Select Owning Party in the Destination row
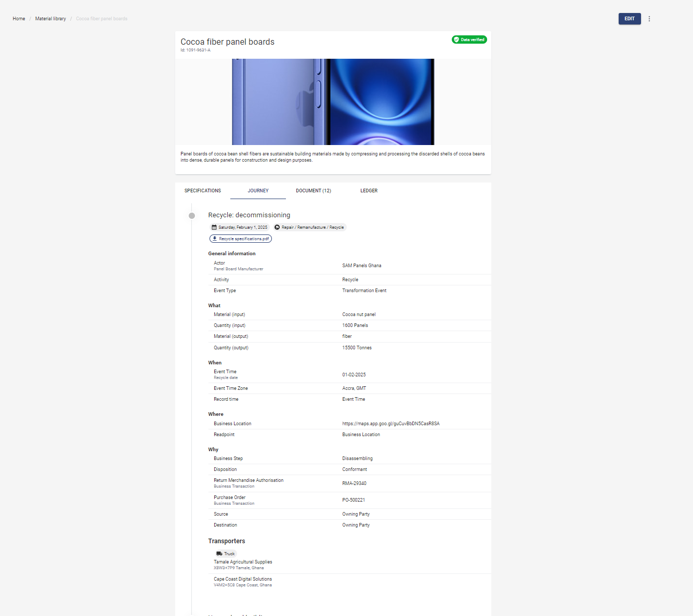The height and width of the screenshot is (616, 693). click(x=356, y=525)
